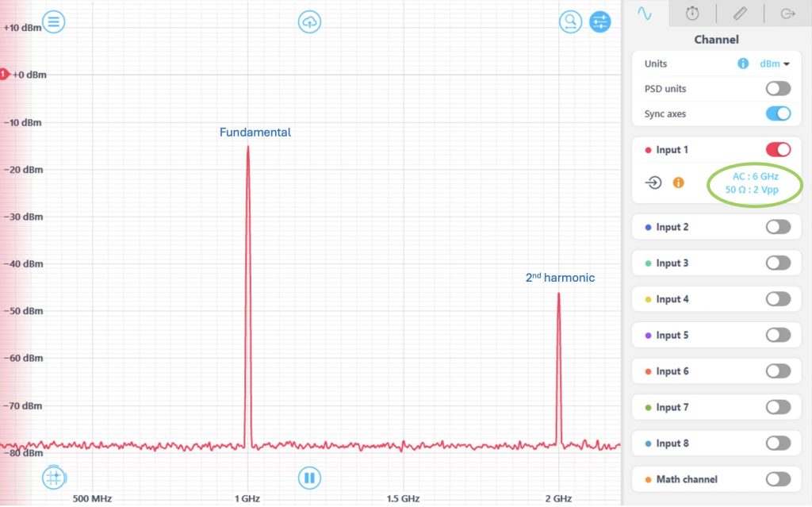Open the dBm units dropdown
The height and width of the screenshot is (507, 812).
775,63
